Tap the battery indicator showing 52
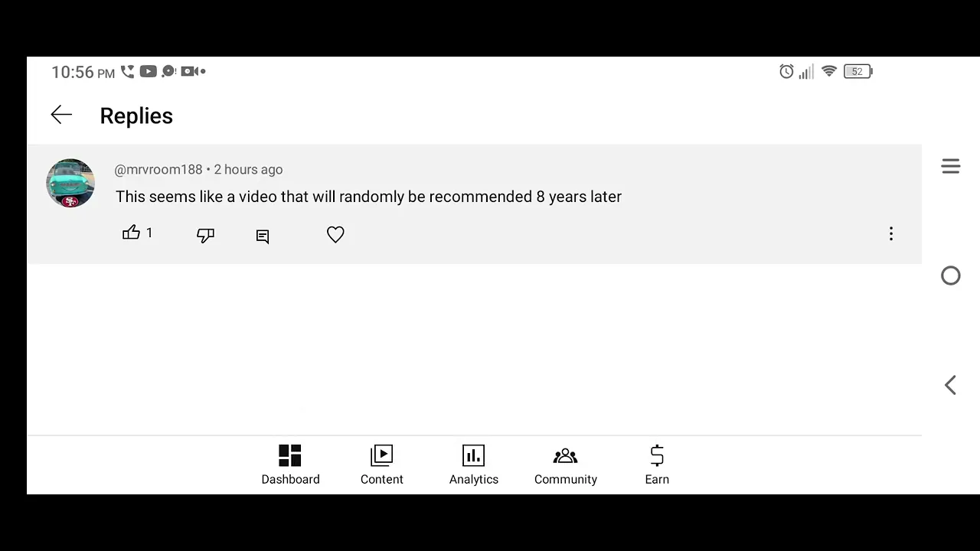 (857, 71)
